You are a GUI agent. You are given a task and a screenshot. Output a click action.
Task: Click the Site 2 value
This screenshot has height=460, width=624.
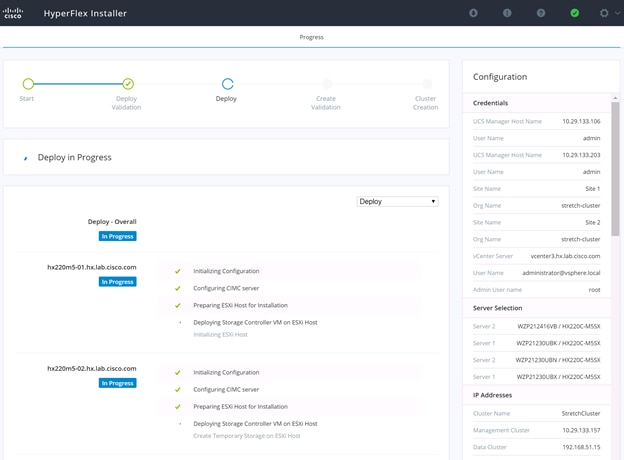tap(593, 222)
